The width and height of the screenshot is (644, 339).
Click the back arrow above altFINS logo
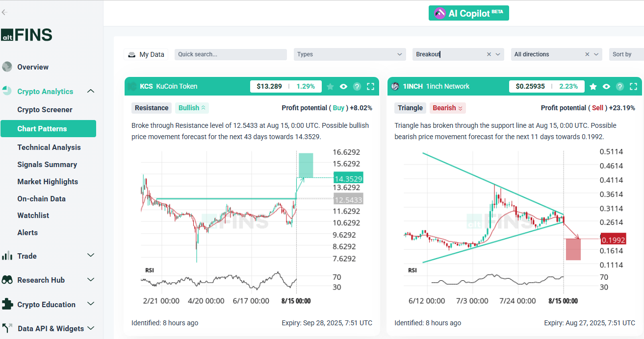pos(4,12)
